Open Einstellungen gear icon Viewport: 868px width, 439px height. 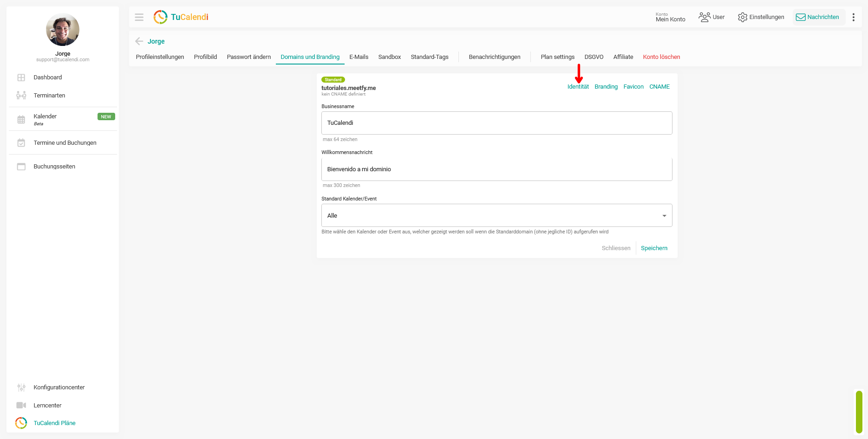point(743,17)
